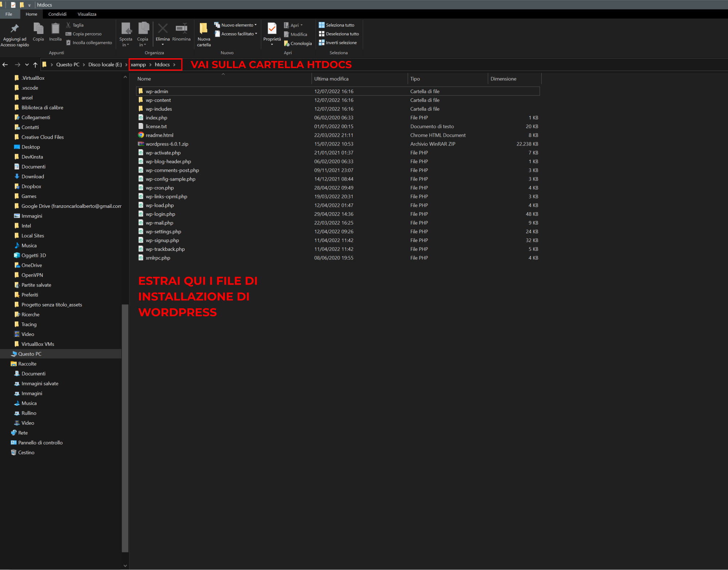Open the Condividi ribbon tab
This screenshot has height=570, width=728.
[57, 14]
